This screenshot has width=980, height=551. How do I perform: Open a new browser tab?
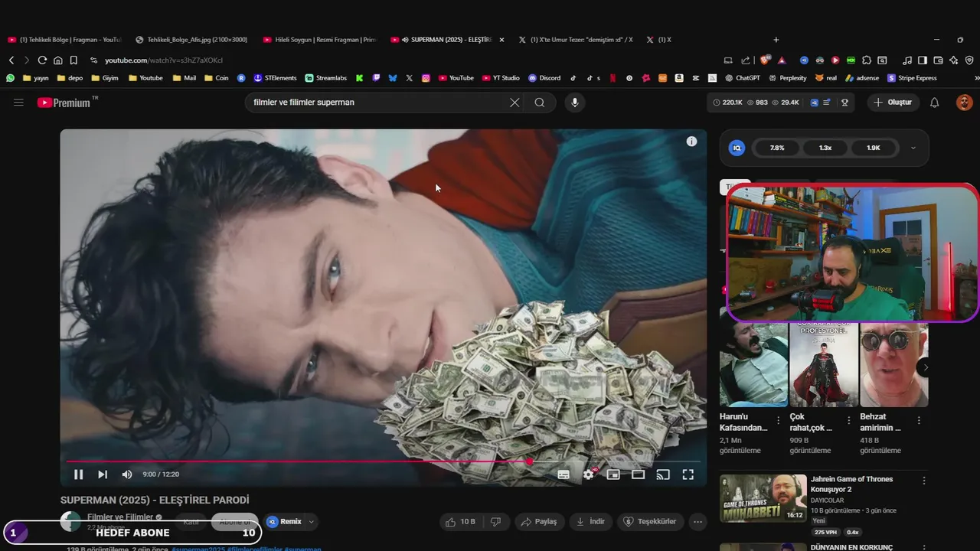click(x=776, y=40)
